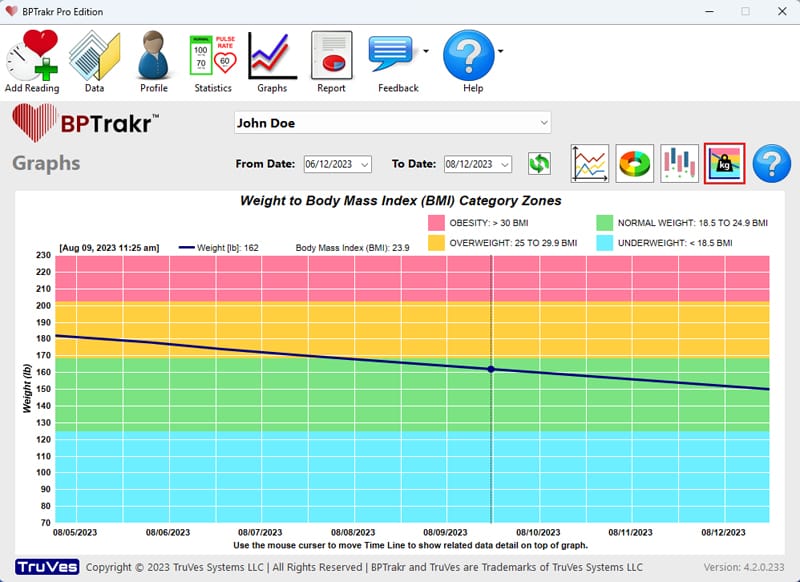
Task: Expand the John Doe profile dropdown
Action: coord(544,123)
